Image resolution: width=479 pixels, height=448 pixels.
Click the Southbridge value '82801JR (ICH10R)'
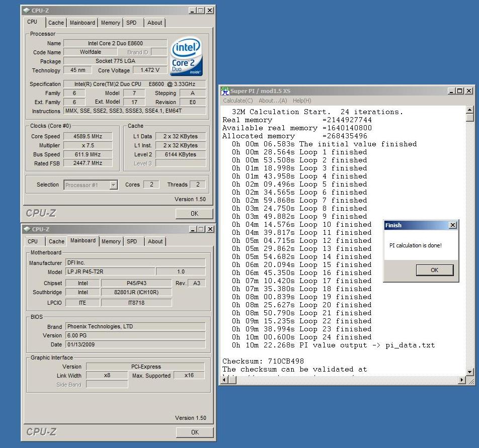click(136, 292)
